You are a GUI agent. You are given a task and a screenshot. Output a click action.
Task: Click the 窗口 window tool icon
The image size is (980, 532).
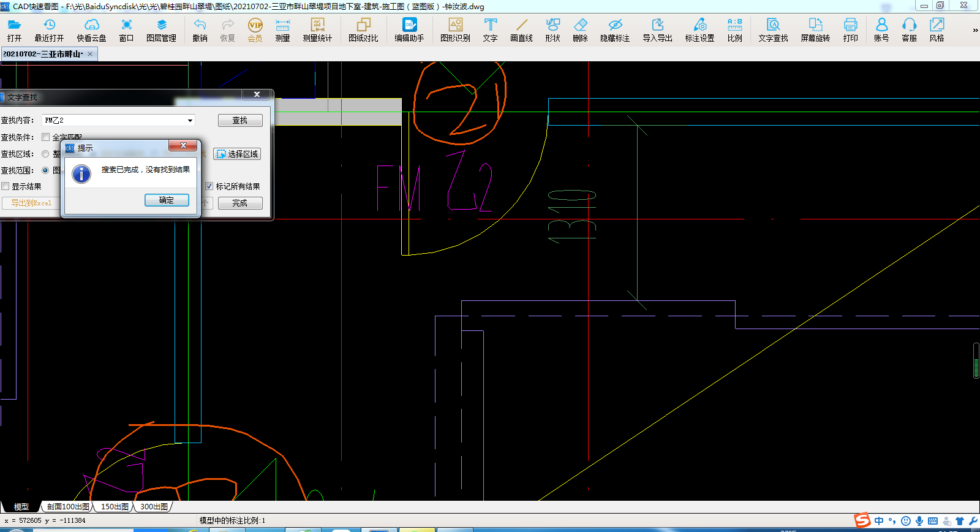coord(126,29)
